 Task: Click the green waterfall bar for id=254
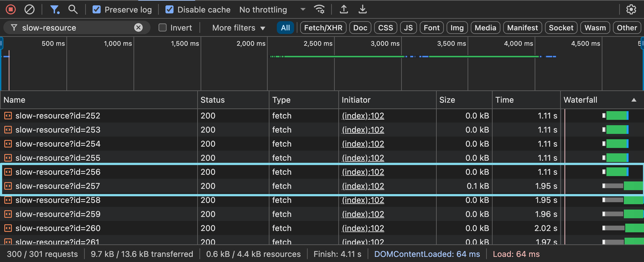pyautogui.click(x=617, y=144)
